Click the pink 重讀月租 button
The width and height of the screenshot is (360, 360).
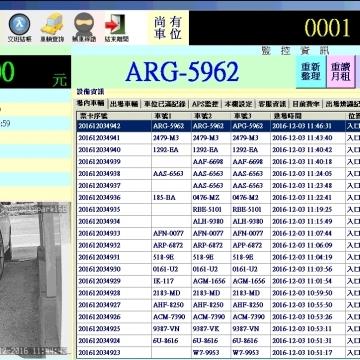point(341,71)
